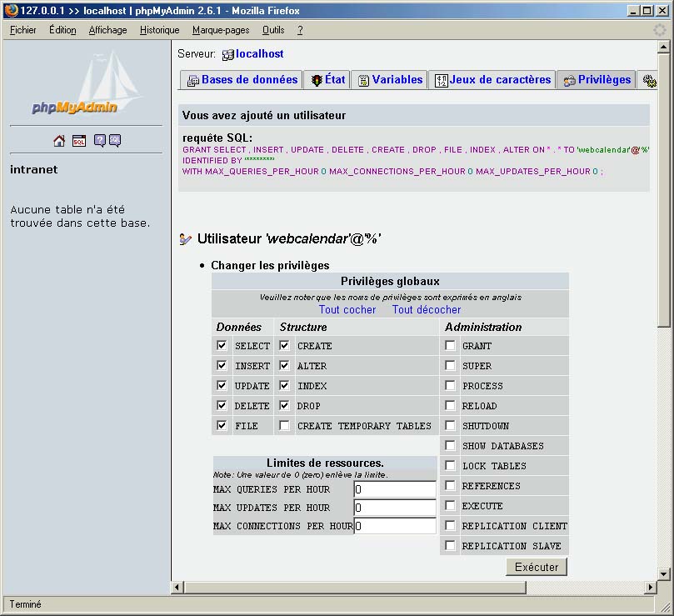The height and width of the screenshot is (616, 674).
Task: Open the Fichier menu
Action: click(x=22, y=30)
